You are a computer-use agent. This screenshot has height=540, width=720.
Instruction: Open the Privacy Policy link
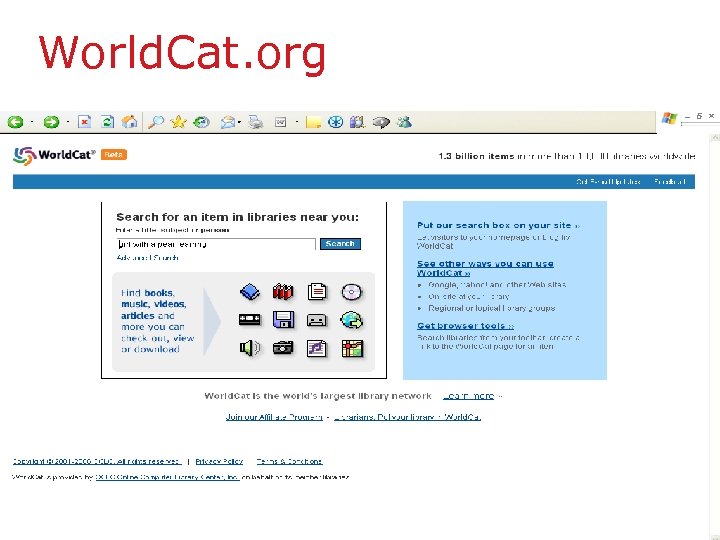click(219, 461)
